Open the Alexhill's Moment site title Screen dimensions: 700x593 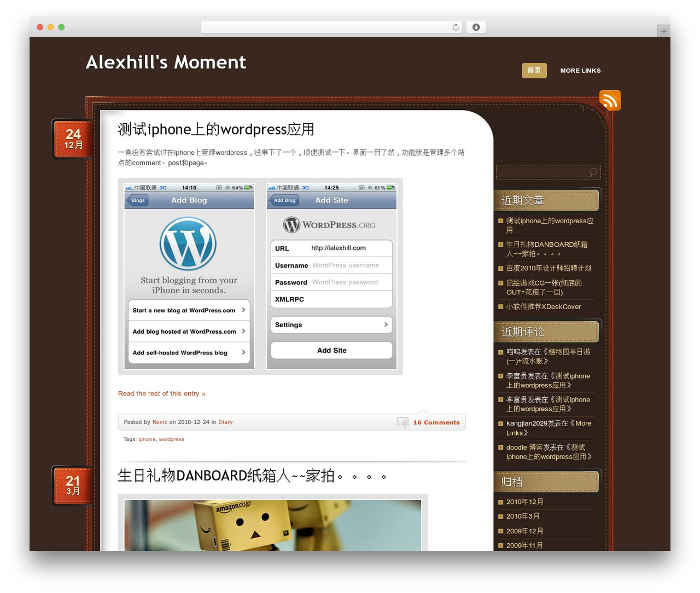tap(166, 62)
